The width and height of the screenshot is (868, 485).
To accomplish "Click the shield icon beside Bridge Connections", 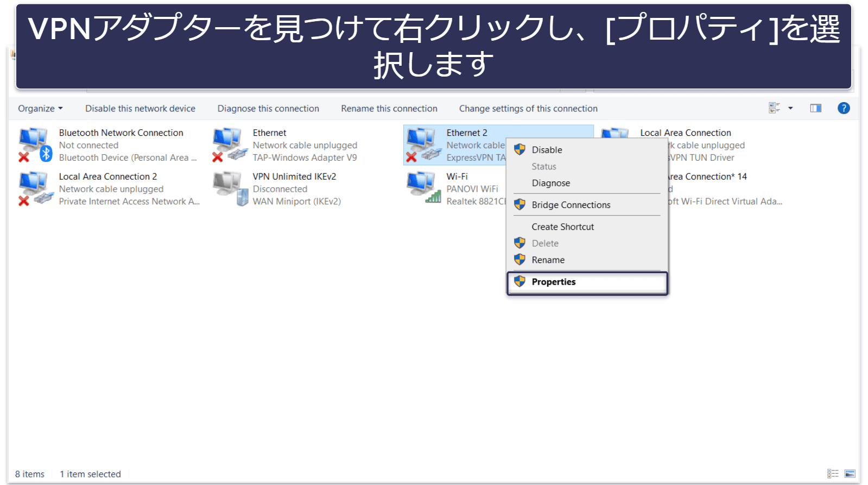I will coord(519,204).
